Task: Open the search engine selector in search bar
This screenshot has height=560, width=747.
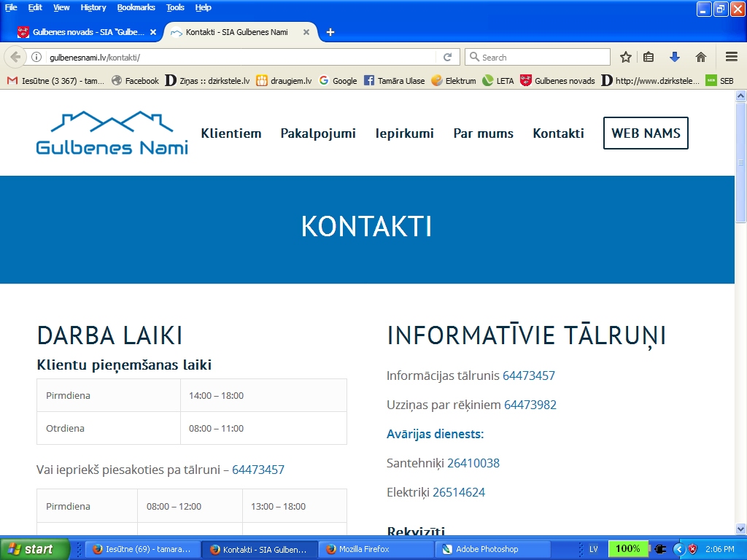Action: click(474, 56)
